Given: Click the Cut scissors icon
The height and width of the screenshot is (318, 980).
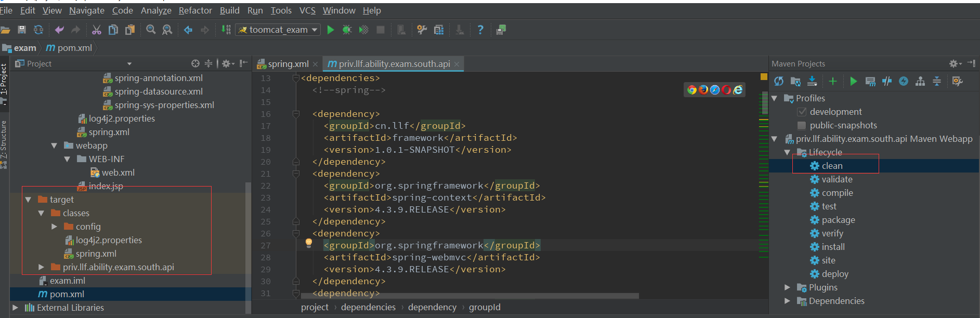Looking at the screenshot, I should pyautogui.click(x=97, y=30).
